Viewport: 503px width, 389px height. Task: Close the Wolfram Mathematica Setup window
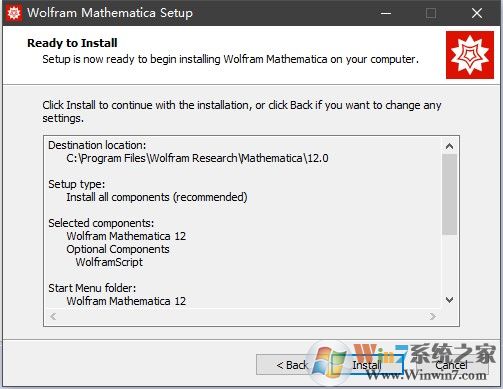click(477, 13)
